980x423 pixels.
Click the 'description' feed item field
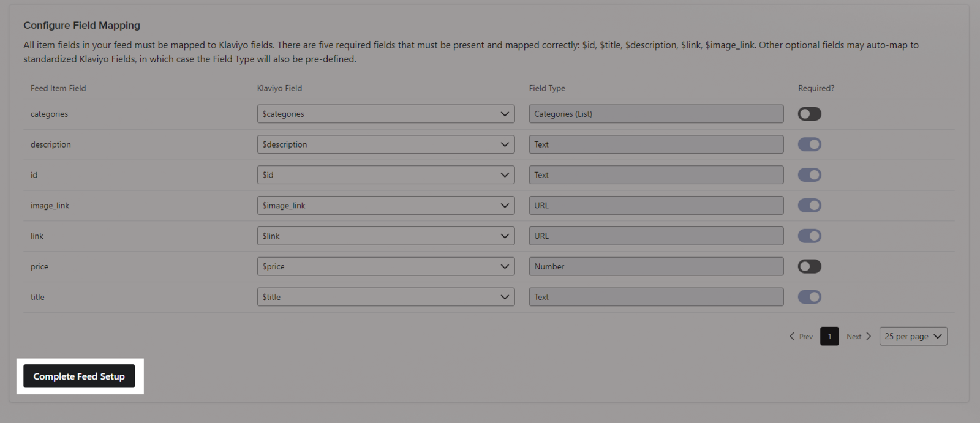pyautogui.click(x=51, y=145)
